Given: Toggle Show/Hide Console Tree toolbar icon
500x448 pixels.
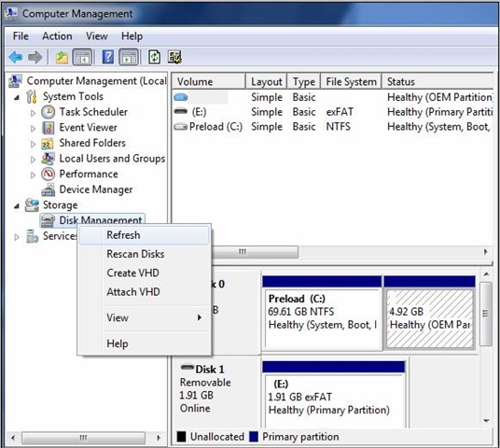Looking at the screenshot, I should coord(82,58).
